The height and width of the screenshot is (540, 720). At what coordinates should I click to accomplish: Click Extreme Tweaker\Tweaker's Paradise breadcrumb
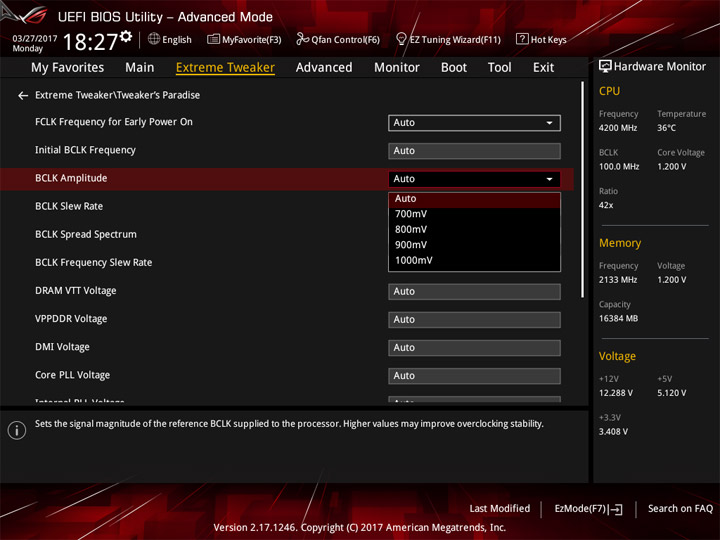click(118, 95)
